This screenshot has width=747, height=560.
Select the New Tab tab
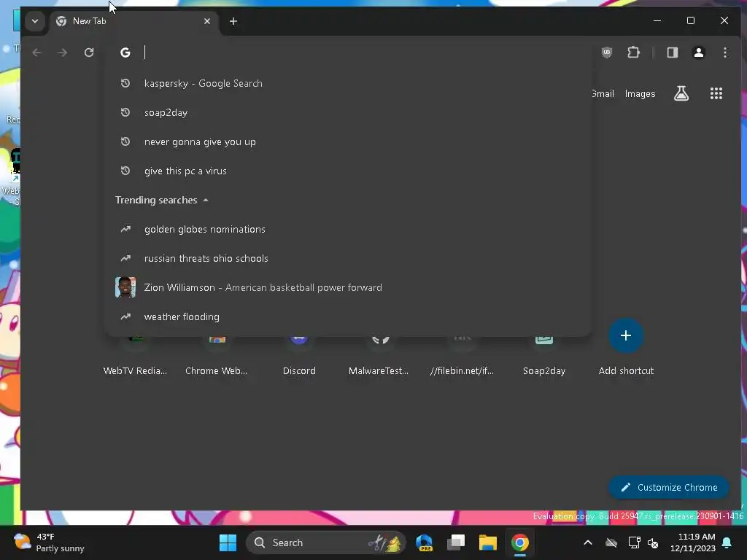[133, 21]
